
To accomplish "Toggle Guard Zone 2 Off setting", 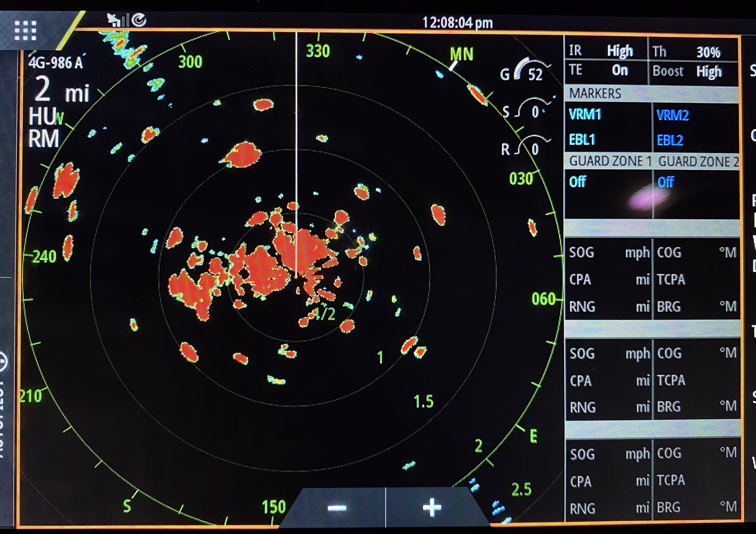I will tap(666, 182).
